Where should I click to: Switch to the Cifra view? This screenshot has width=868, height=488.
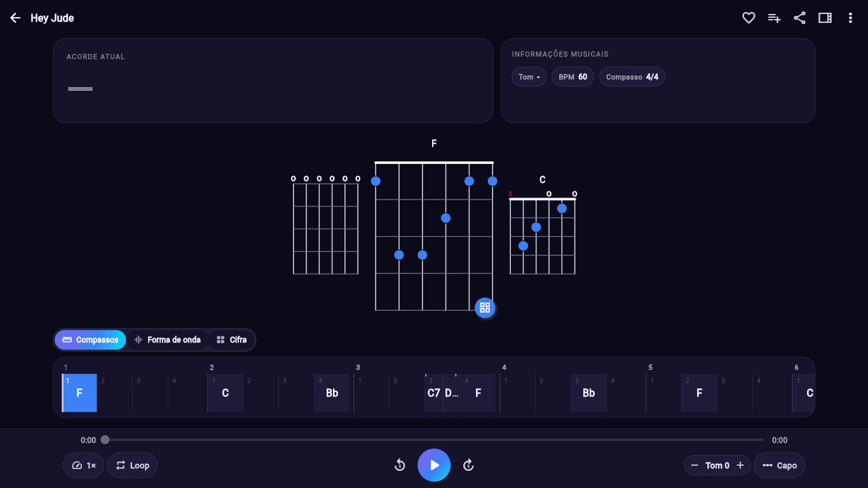click(x=231, y=340)
